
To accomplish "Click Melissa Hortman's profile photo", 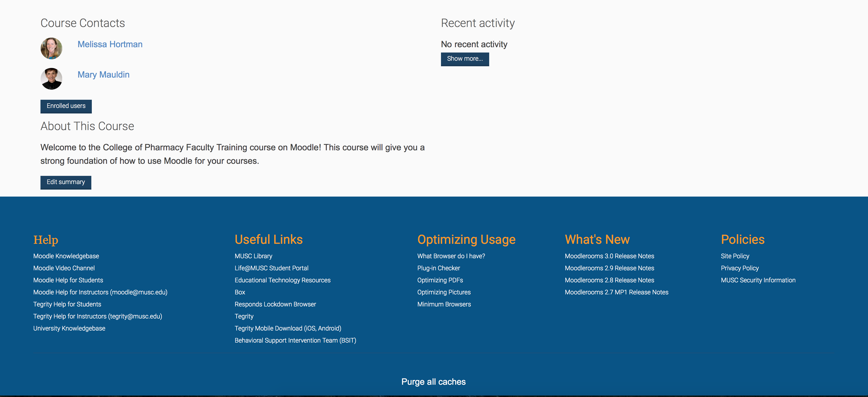I will tap(51, 48).
